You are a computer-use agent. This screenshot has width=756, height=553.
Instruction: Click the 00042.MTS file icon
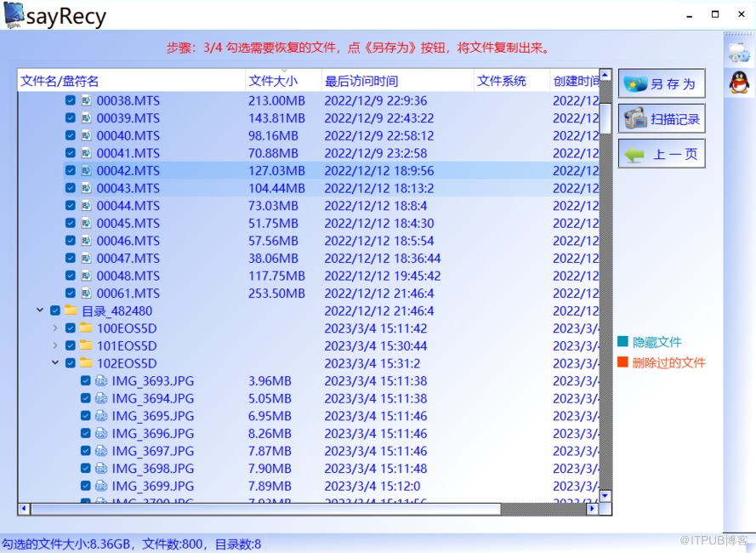86,170
